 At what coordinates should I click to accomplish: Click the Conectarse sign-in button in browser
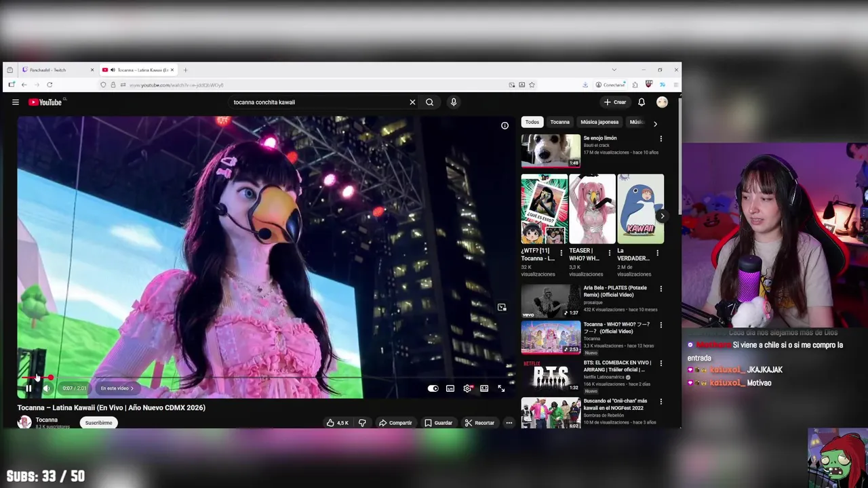[x=610, y=85]
